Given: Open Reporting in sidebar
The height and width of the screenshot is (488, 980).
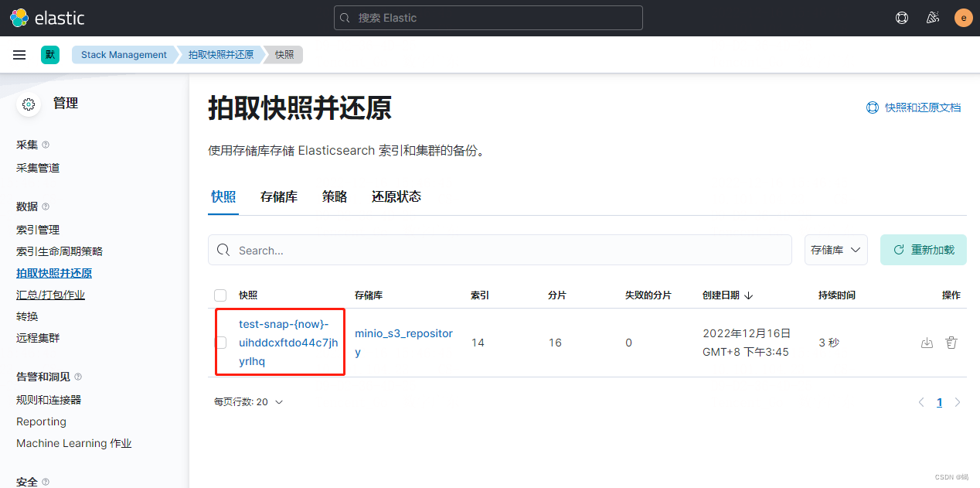Looking at the screenshot, I should click(x=41, y=421).
